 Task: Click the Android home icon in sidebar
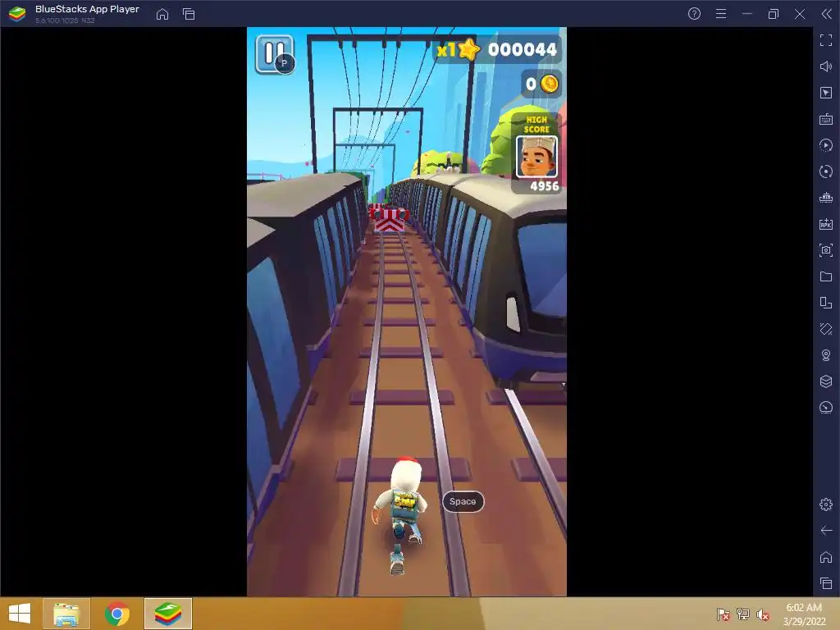[826, 557]
